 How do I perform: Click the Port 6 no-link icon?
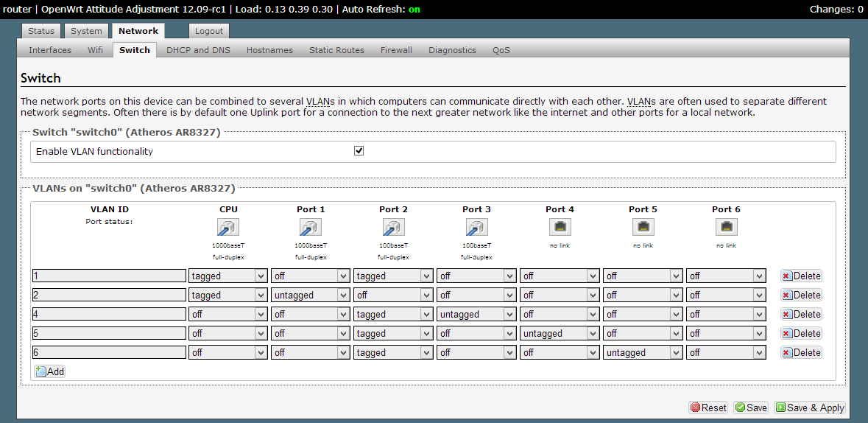(726, 227)
